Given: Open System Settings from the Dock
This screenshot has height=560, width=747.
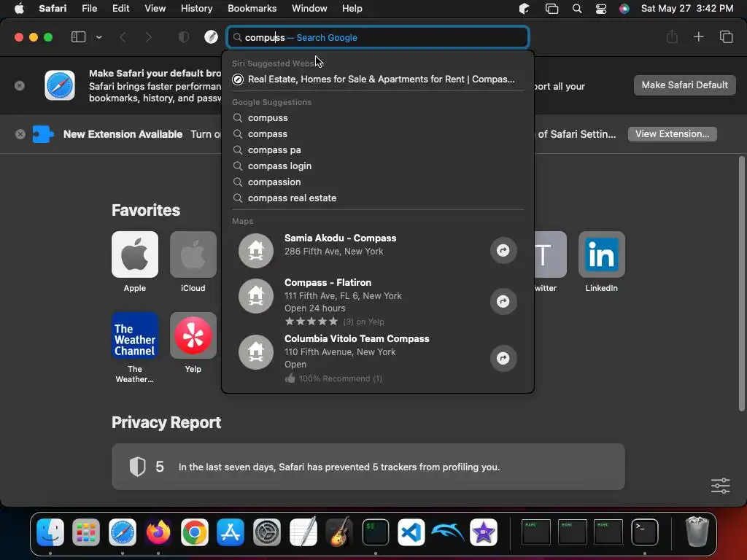Looking at the screenshot, I should click(x=267, y=532).
